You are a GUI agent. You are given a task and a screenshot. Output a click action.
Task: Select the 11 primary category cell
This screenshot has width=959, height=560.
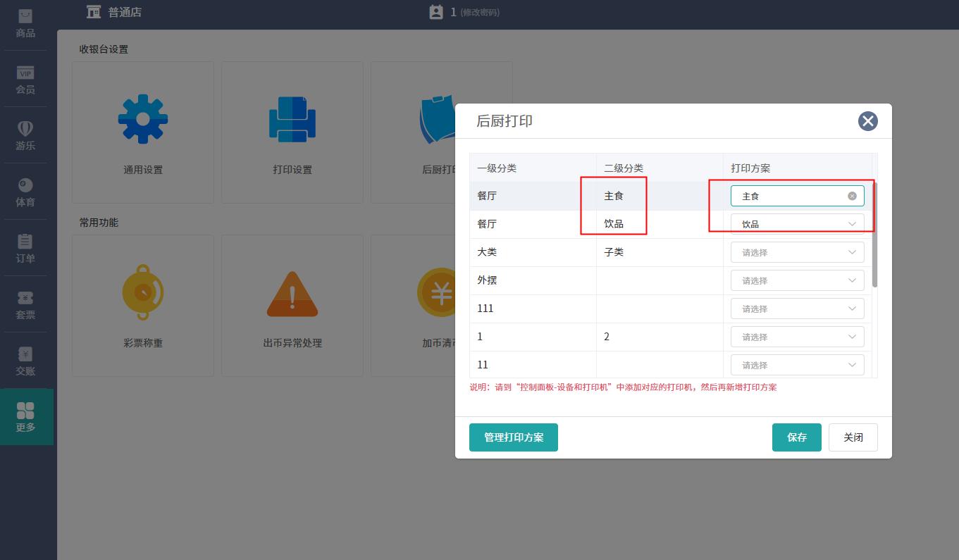[533, 365]
